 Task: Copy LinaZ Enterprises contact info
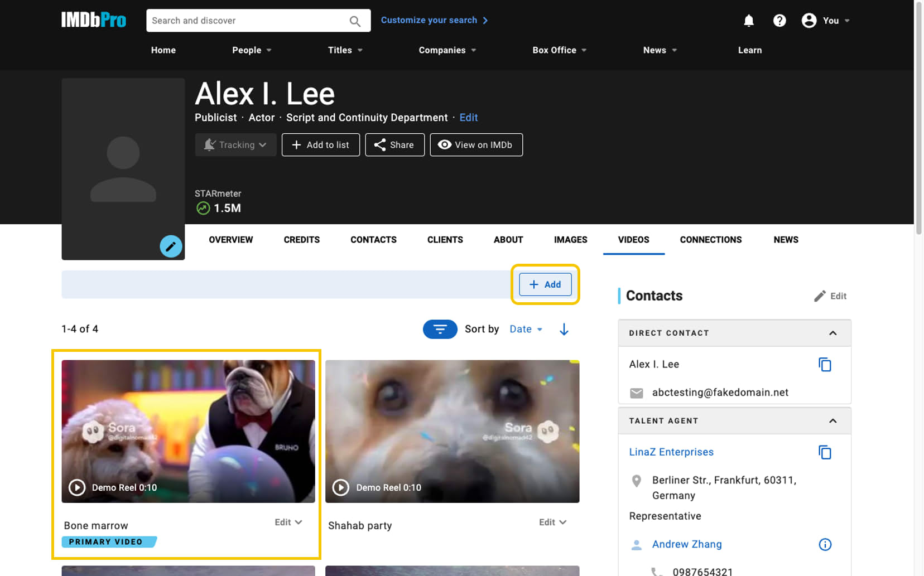pos(825,452)
